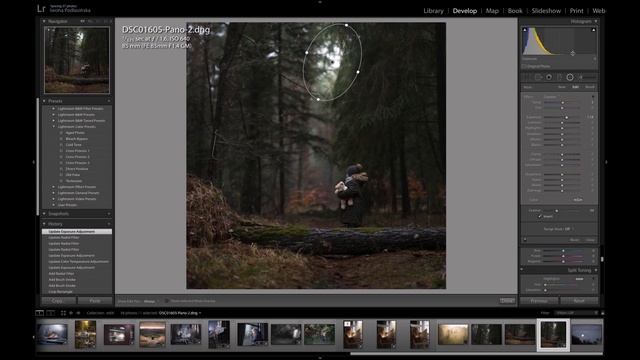640x360 pixels.
Task: Collapse the Histogram panel
Action: pyautogui.click(x=596, y=21)
